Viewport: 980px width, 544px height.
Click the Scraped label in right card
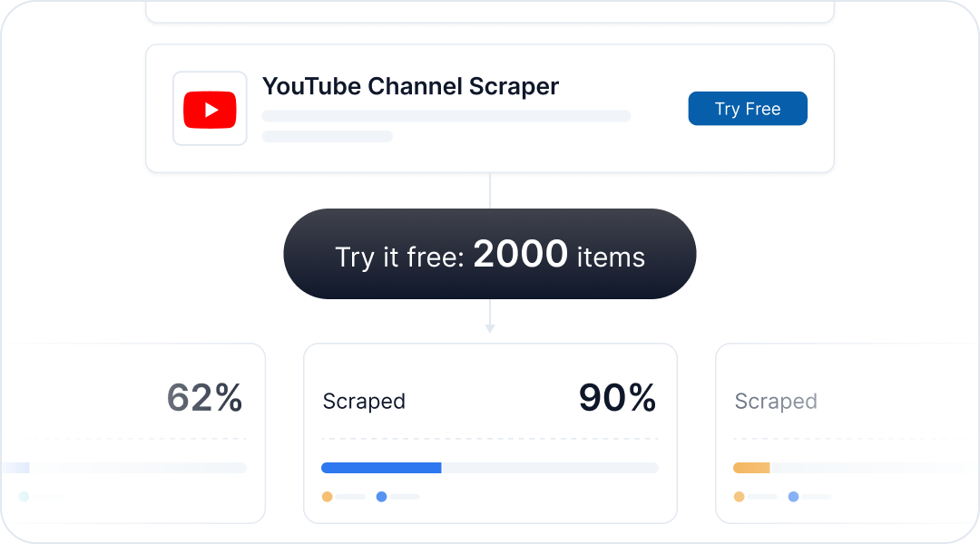[776, 401]
